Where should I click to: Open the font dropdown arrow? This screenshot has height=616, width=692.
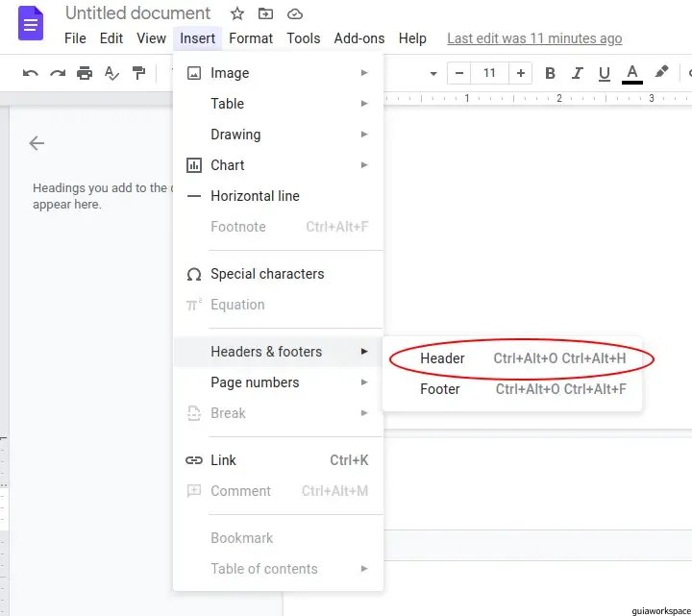(433, 73)
